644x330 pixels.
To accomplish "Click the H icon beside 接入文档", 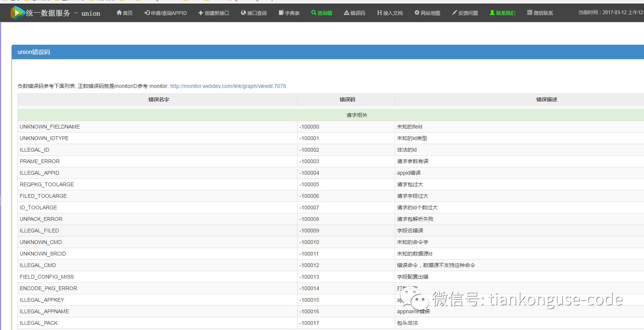I will click(x=380, y=13).
